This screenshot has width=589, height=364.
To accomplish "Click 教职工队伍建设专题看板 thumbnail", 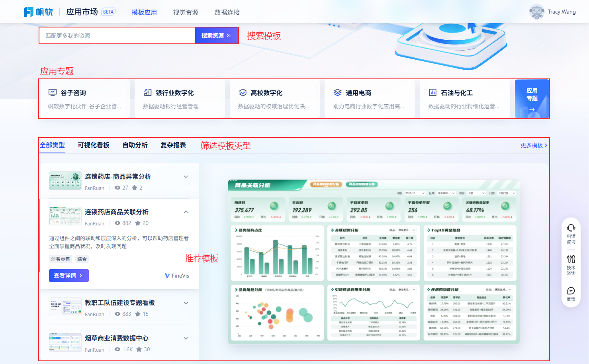I will pyautogui.click(x=65, y=307).
